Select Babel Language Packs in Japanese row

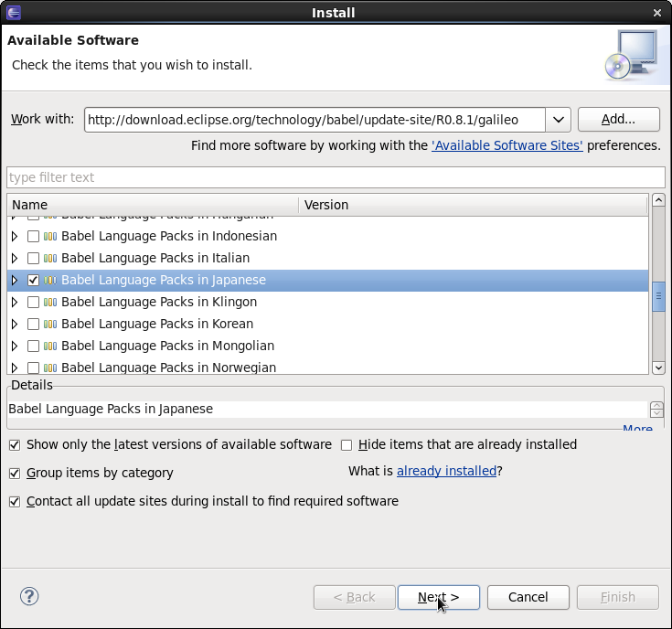(x=328, y=281)
